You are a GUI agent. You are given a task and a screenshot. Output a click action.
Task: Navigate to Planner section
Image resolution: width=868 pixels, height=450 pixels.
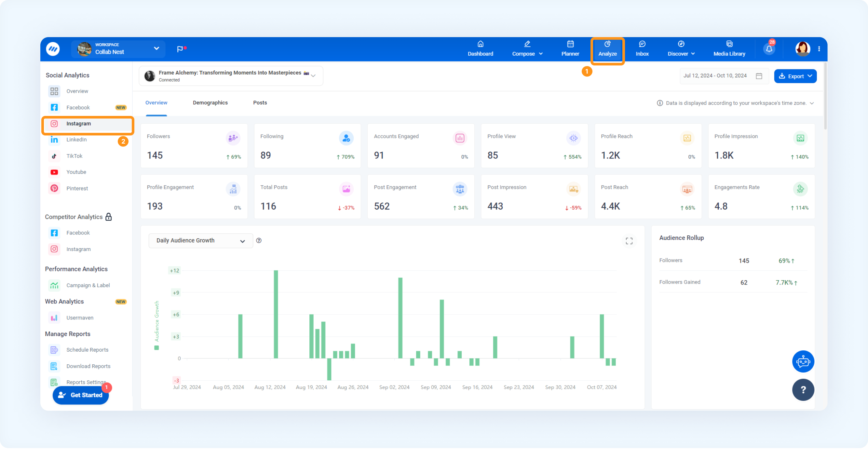(x=570, y=49)
